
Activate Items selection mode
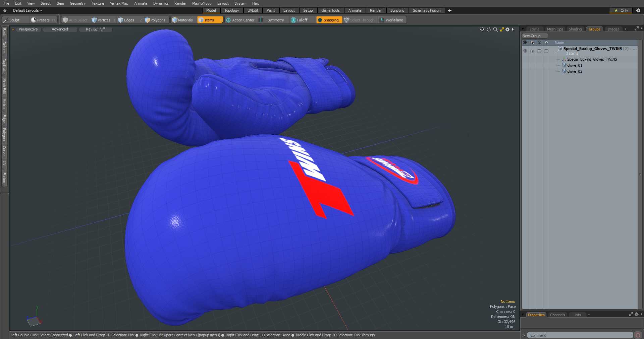pyautogui.click(x=210, y=20)
